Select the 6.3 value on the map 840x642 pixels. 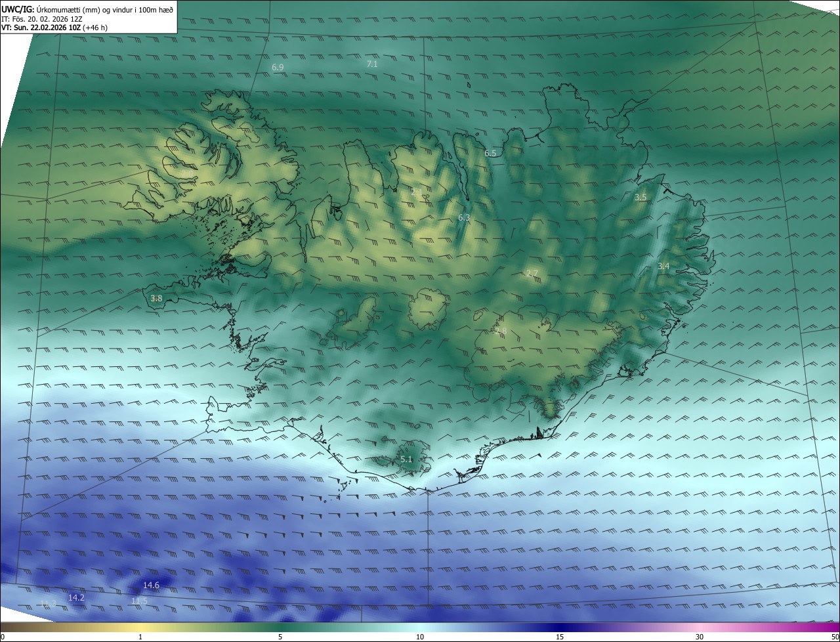click(x=464, y=217)
